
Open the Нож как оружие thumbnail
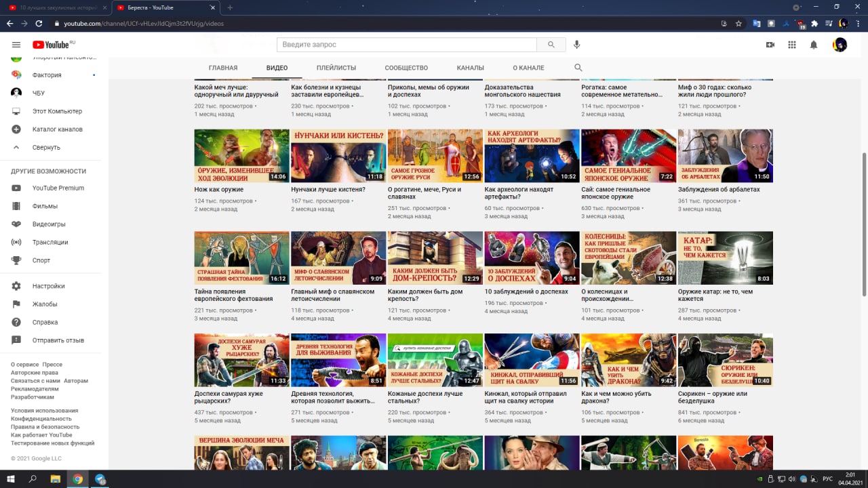click(x=241, y=156)
